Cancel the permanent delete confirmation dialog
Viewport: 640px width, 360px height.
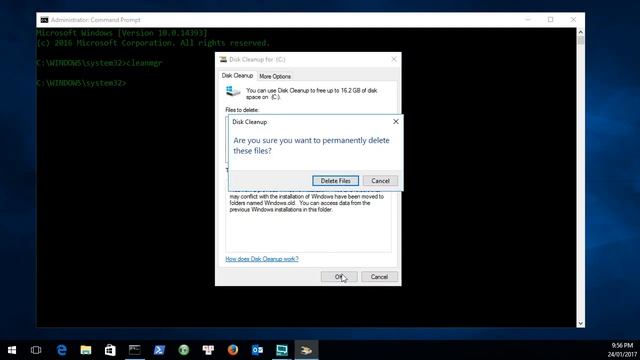pyautogui.click(x=380, y=181)
